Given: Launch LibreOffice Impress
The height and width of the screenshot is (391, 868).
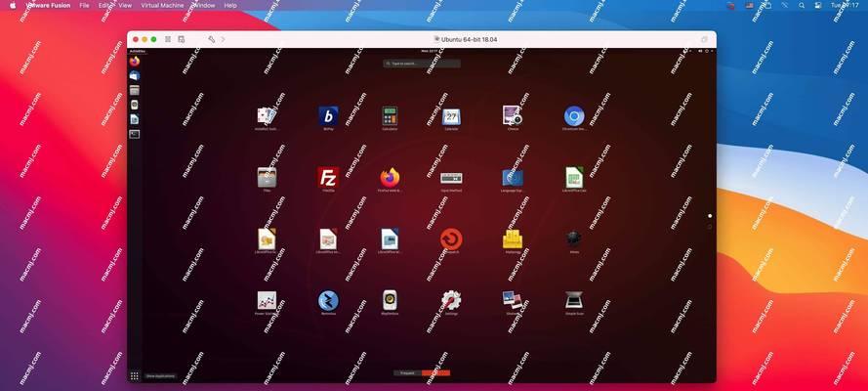Looking at the screenshot, I should coord(328,239).
